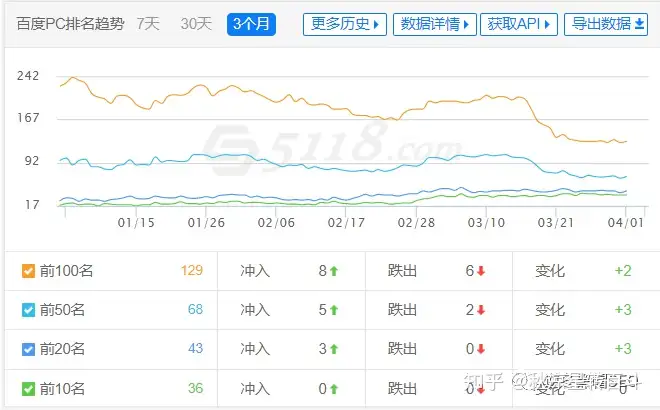Toggle the 前10名 green checkbox
The height and width of the screenshot is (410, 660).
tap(28, 389)
